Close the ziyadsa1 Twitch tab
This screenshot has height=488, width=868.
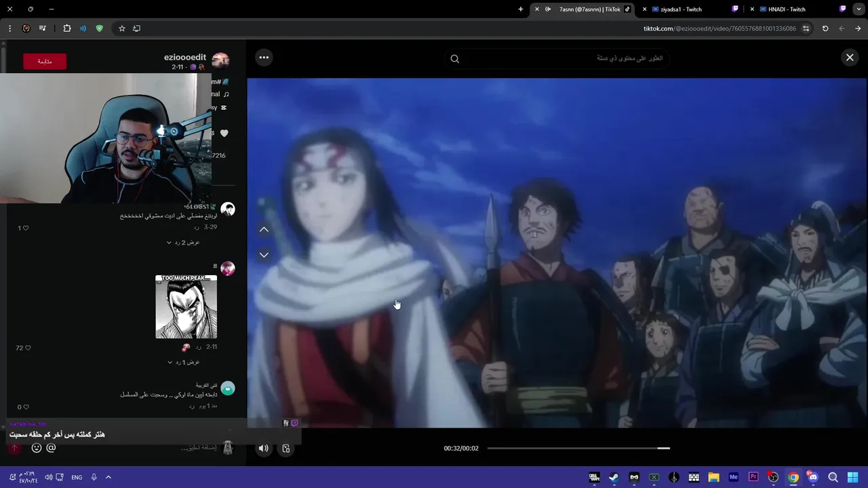click(644, 9)
